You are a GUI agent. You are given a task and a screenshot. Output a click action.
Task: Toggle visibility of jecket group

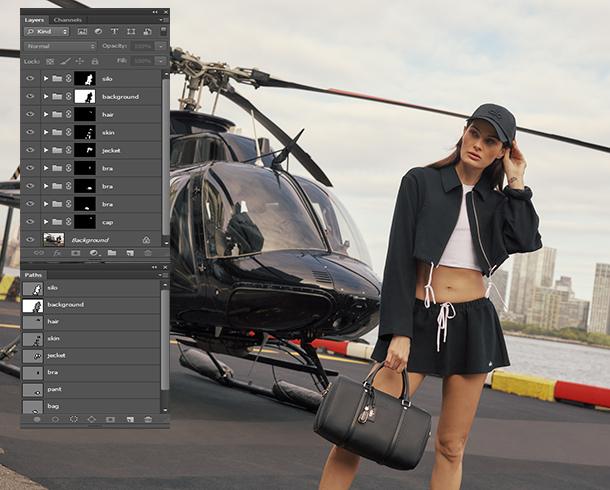click(30, 150)
